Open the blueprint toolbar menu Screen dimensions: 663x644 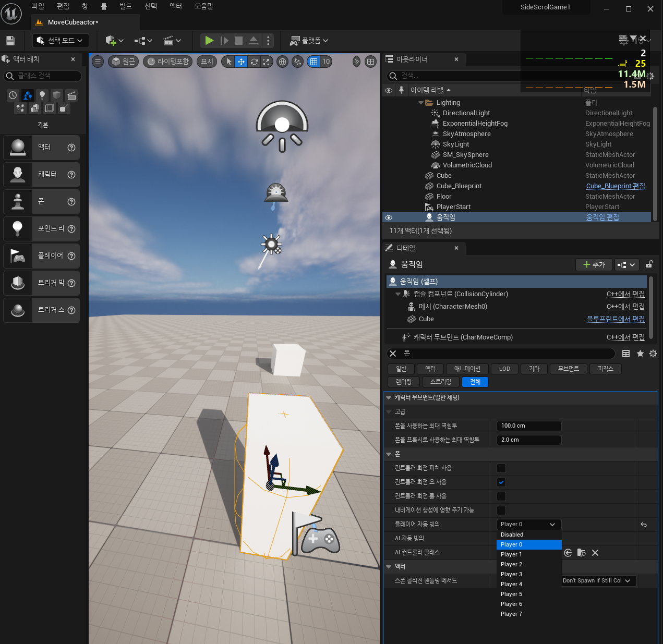143,41
